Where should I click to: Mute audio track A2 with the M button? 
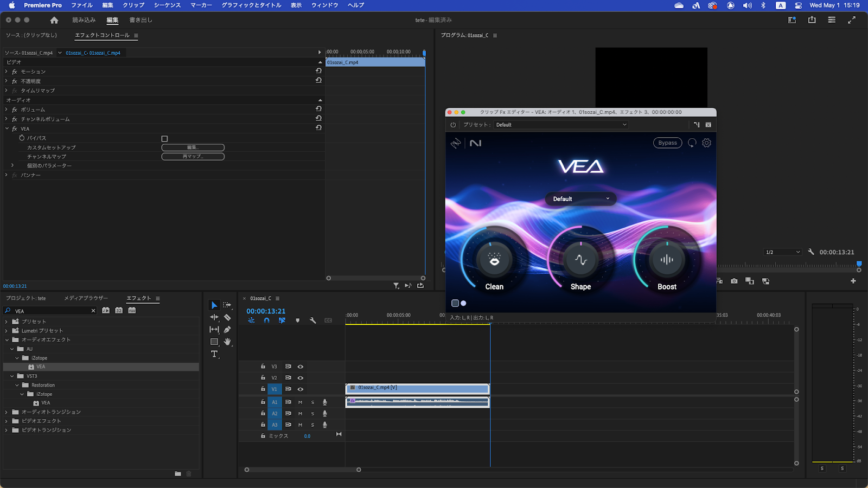coord(299,413)
